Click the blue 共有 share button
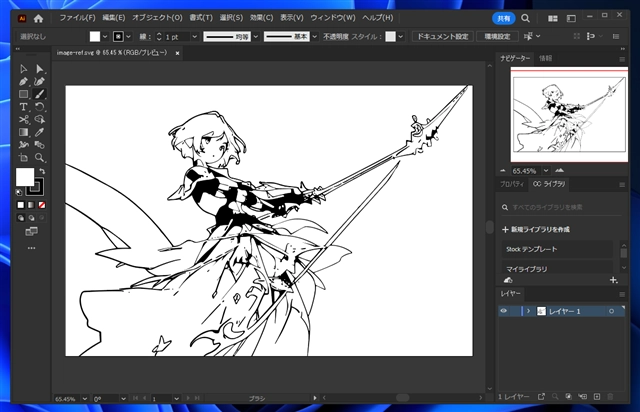Image resolution: width=640 pixels, height=412 pixels. click(504, 18)
